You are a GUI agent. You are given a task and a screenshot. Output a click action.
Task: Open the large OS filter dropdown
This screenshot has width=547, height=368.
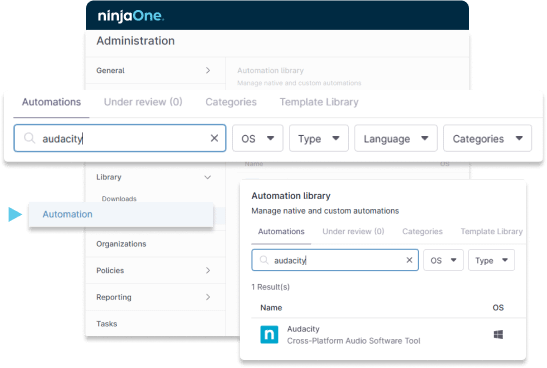point(257,138)
